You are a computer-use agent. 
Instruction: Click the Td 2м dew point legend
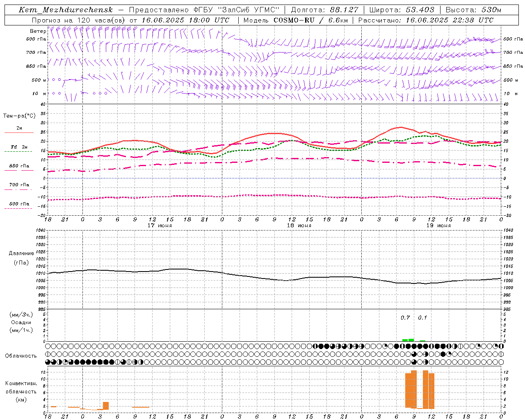(x=19, y=149)
